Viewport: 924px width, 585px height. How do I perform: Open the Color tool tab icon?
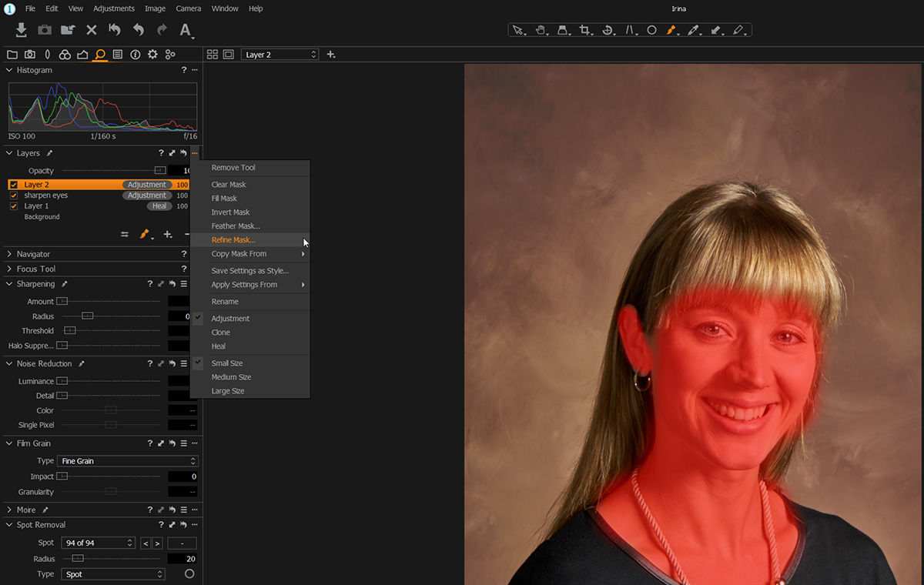(65, 55)
